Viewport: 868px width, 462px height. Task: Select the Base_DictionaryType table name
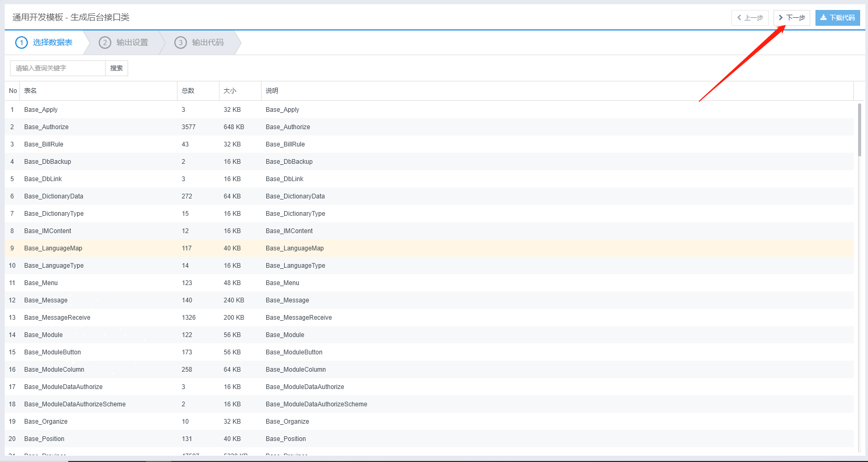[x=54, y=214]
